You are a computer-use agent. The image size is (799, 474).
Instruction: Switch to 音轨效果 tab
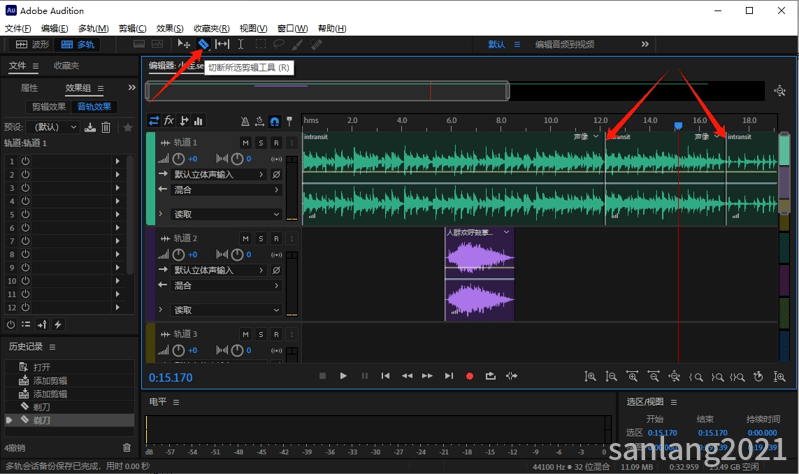tap(94, 107)
